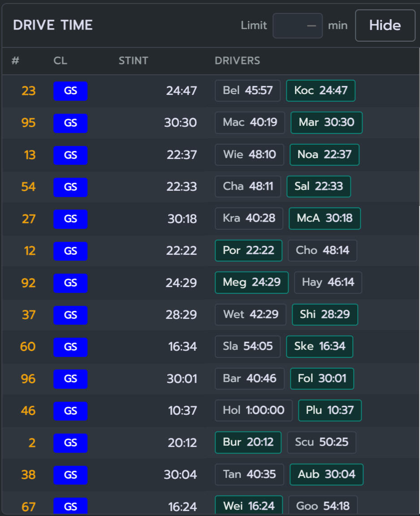Select the Por 22:22 driver chip
Image resolution: width=420 pixels, height=516 pixels.
click(x=248, y=250)
